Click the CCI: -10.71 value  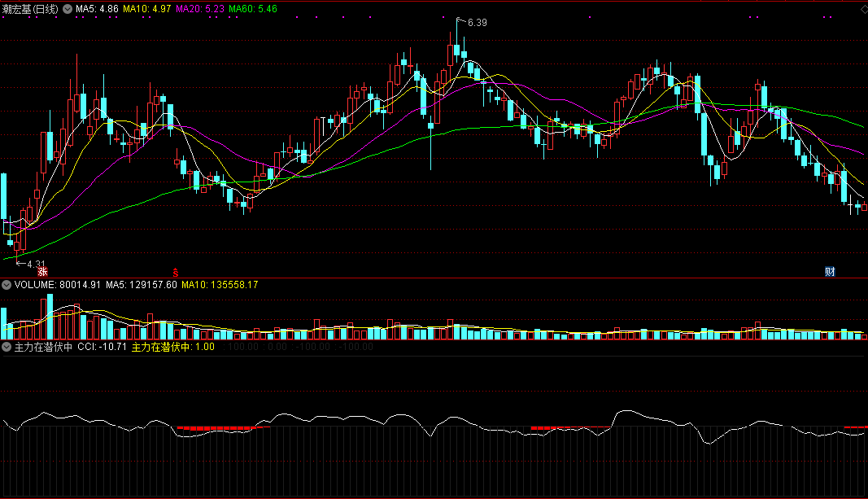tap(102, 347)
